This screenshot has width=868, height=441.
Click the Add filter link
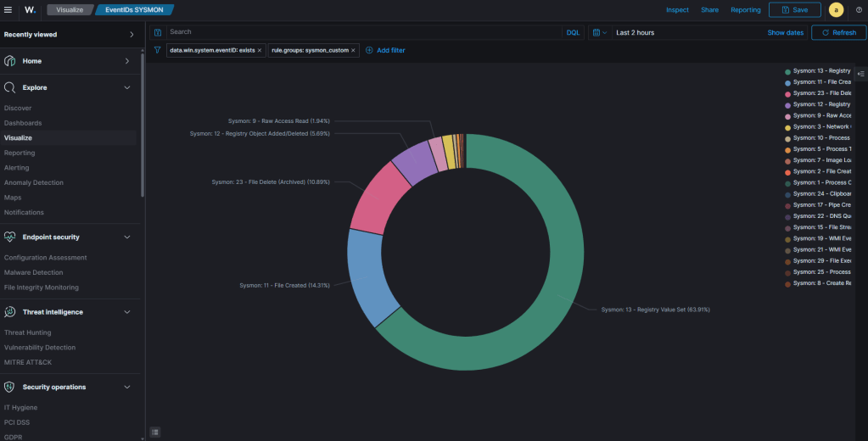(x=385, y=50)
